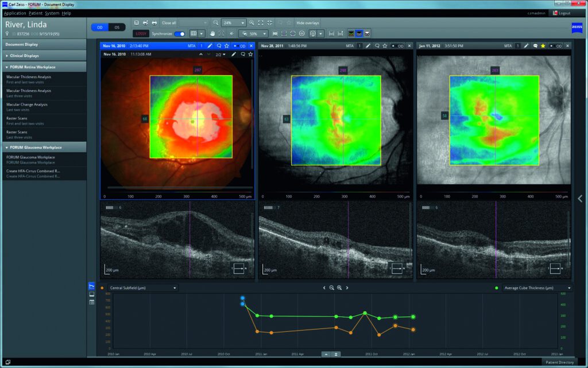The image size is (588, 368).
Task: Expand the Clinical Displays section
Action: pos(44,56)
